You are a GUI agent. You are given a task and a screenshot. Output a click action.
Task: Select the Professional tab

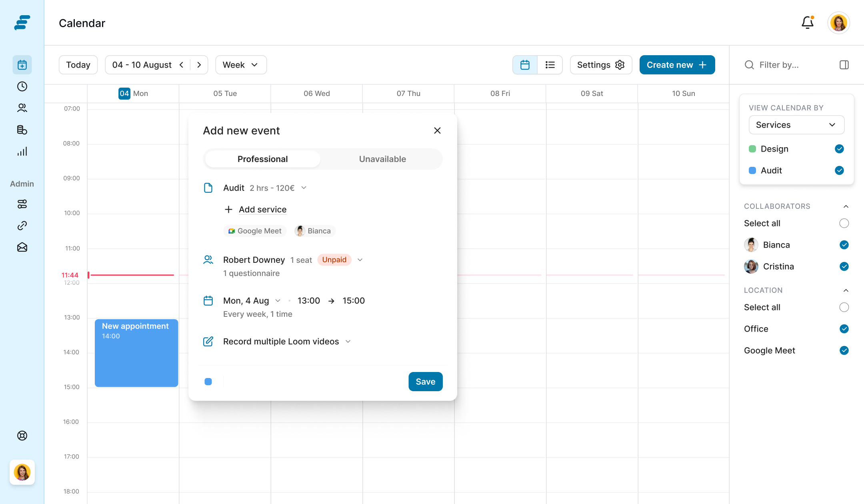262,159
